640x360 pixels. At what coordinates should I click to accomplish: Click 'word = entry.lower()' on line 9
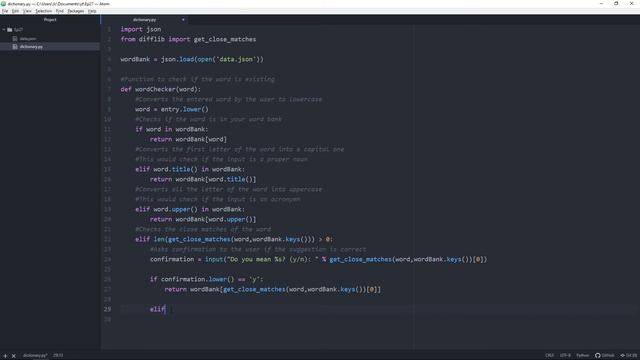[x=172, y=109]
